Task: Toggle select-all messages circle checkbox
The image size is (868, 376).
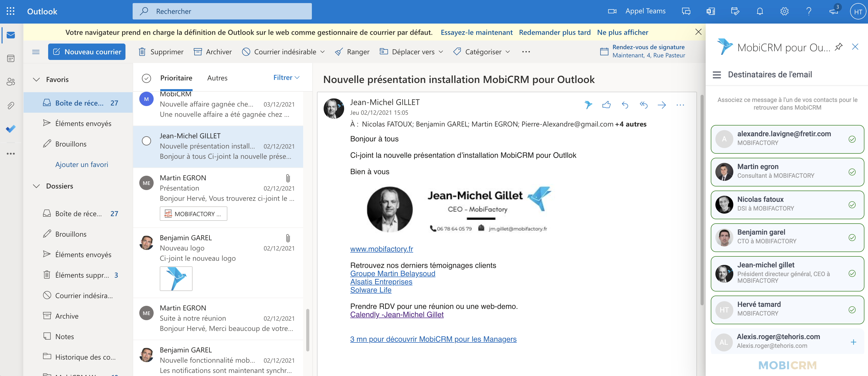Action: [146, 78]
